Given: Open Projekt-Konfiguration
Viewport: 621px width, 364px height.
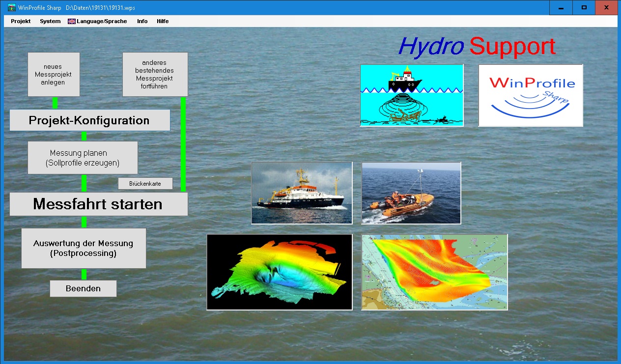Looking at the screenshot, I should click(x=89, y=120).
